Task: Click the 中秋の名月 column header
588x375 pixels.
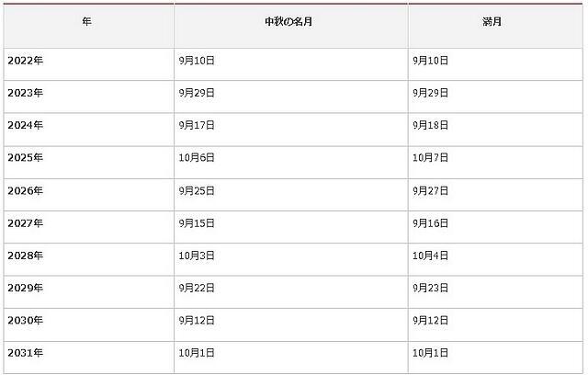Action: pos(288,22)
